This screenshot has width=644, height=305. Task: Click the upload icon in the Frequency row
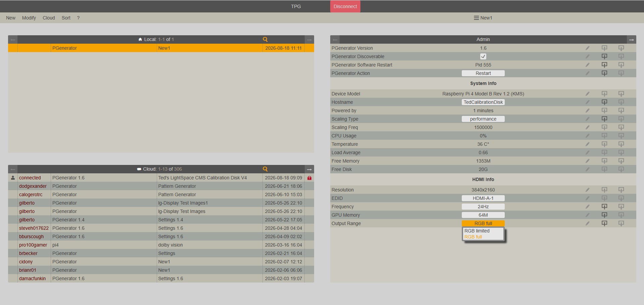(604, 207)
